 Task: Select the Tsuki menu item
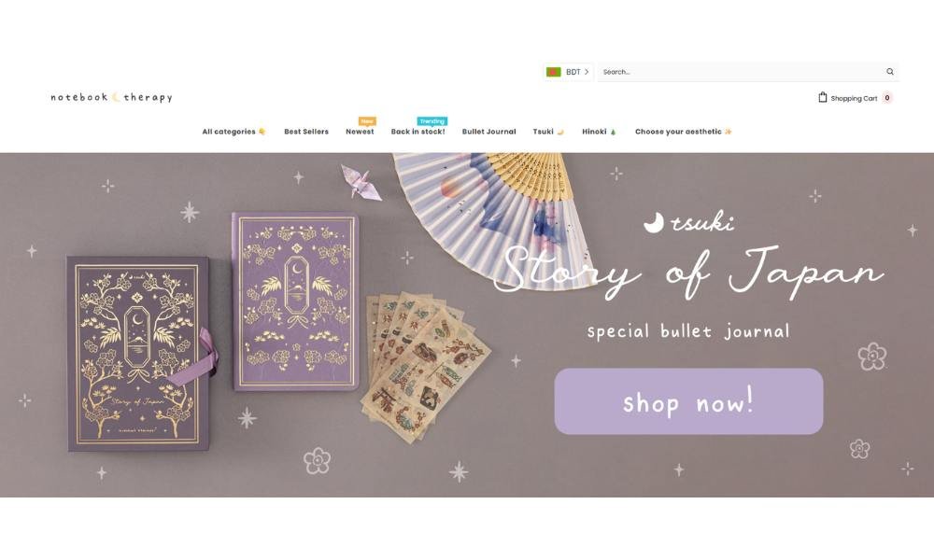point(548,132)
